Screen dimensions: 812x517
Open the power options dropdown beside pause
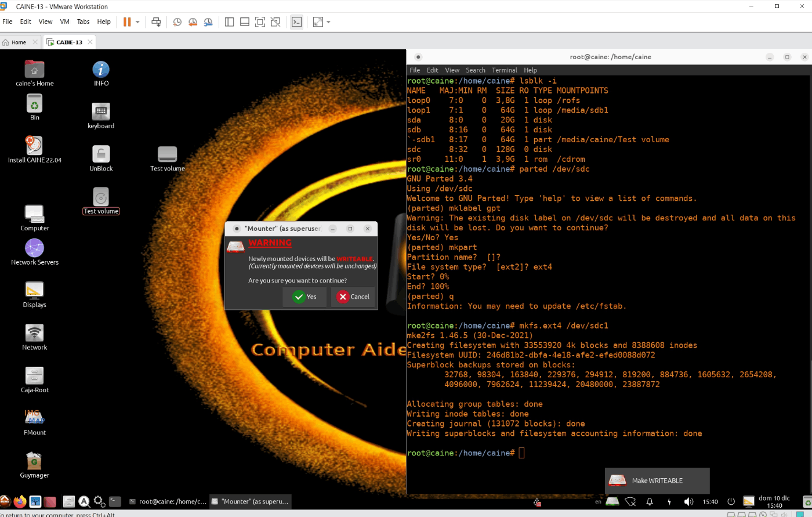pos(137,22)
